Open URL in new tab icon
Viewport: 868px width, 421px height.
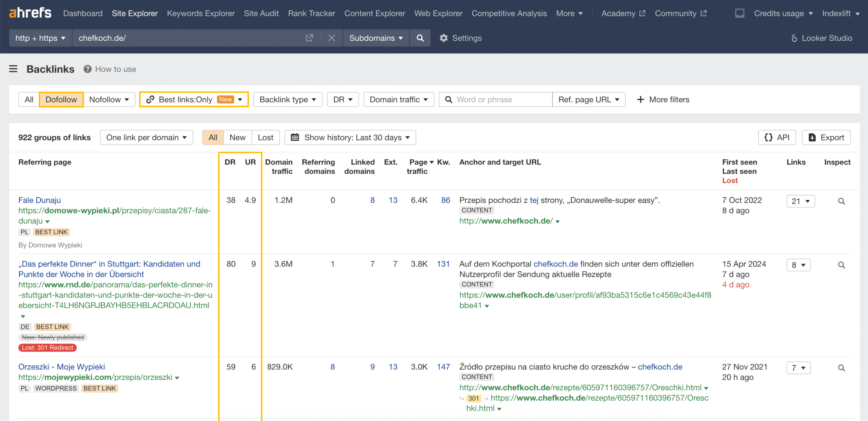309,38
